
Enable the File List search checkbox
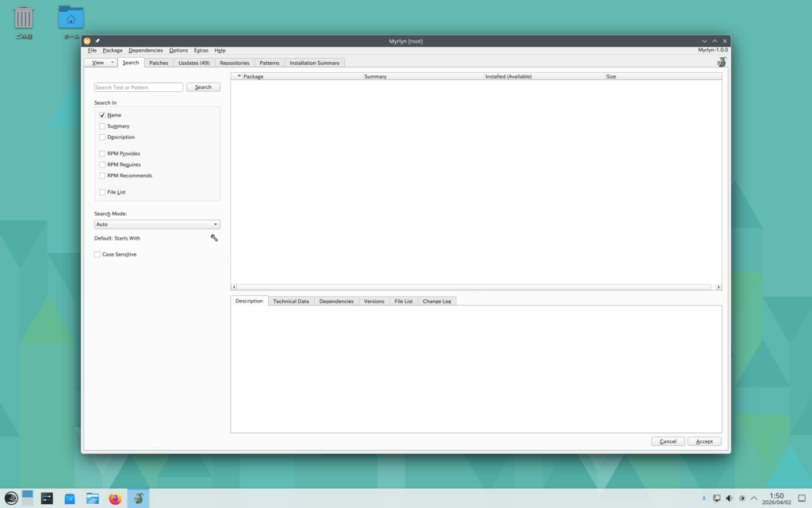point(102,192)
